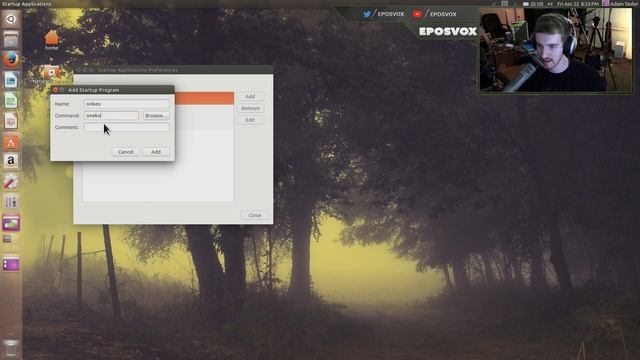Open the Amazon launcher icon
Image resolution: width=640 pixels, height=360 pixels.
point(11,161)
